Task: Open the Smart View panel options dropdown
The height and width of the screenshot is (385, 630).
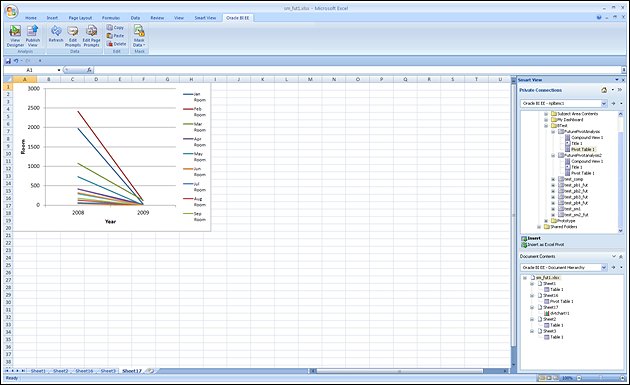Action: 617,80
